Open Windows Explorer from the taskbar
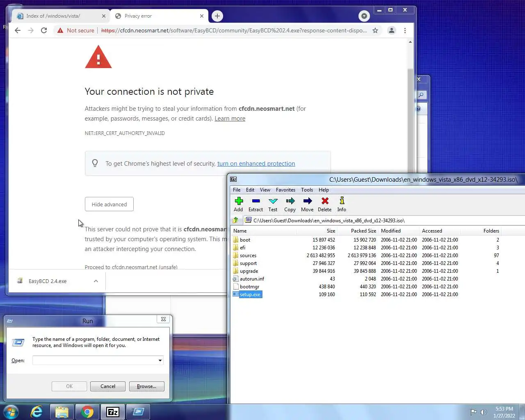The image size is (525, 420). point(62,412)
